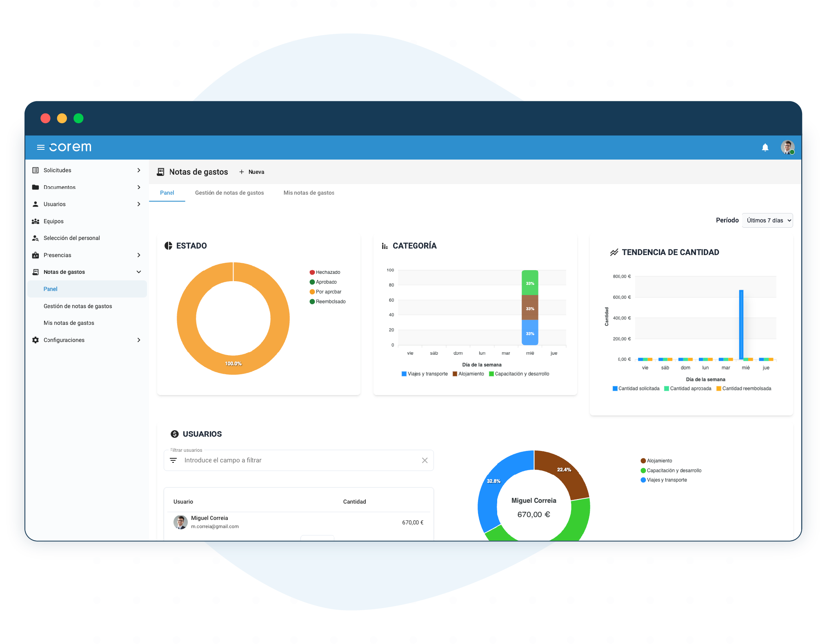Screen dimensions: 827x644
Task: Click the Selección del personal icon
Action: point(36,238)
